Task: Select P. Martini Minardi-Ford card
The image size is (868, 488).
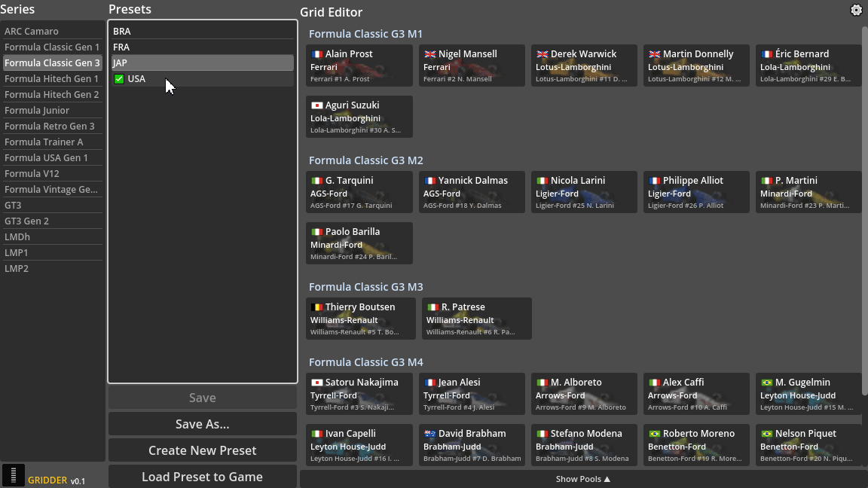Action: (808, 192)
